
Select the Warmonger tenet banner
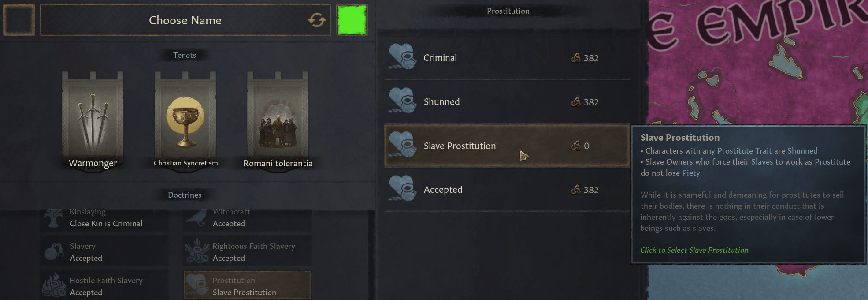[x=93, y=121]
